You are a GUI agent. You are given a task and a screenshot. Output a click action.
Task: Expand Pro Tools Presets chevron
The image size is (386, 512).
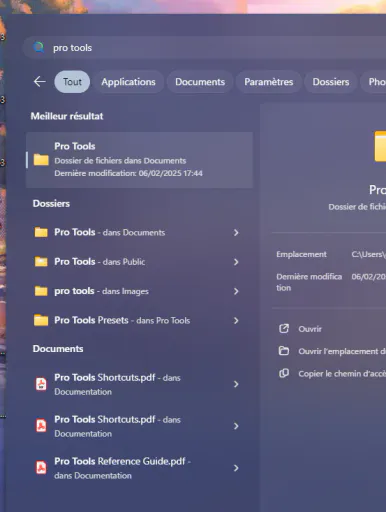click(236, 321)
